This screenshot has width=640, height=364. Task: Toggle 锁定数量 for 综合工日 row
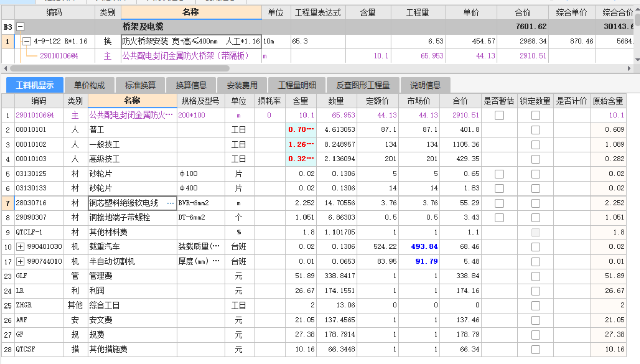[536, 305]
